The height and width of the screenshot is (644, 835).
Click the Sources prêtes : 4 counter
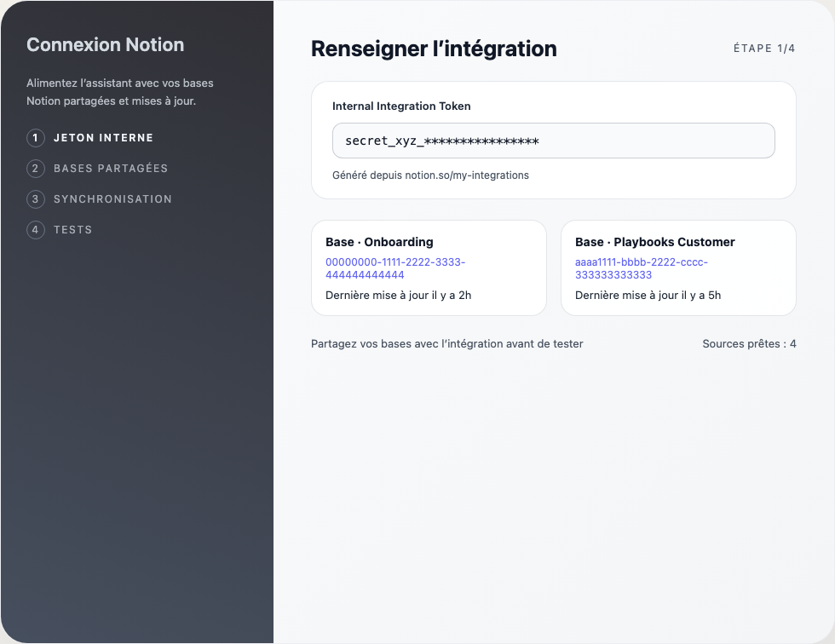pyautogui.click(x=749, y=344)
